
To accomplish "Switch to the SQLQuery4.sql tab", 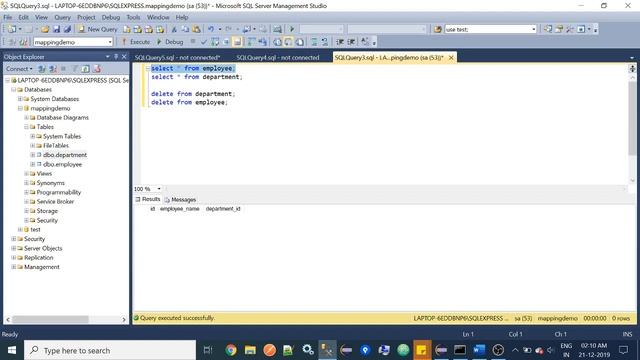I will (x=278, y=58).
